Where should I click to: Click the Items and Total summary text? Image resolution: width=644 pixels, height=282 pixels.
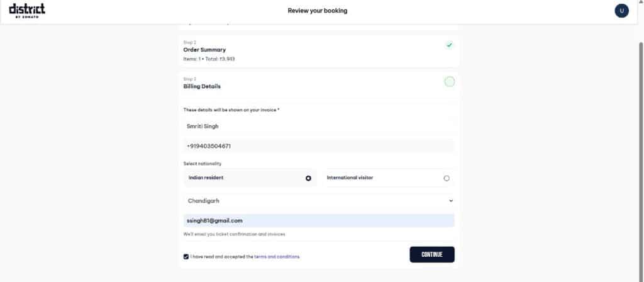point(209,59)
